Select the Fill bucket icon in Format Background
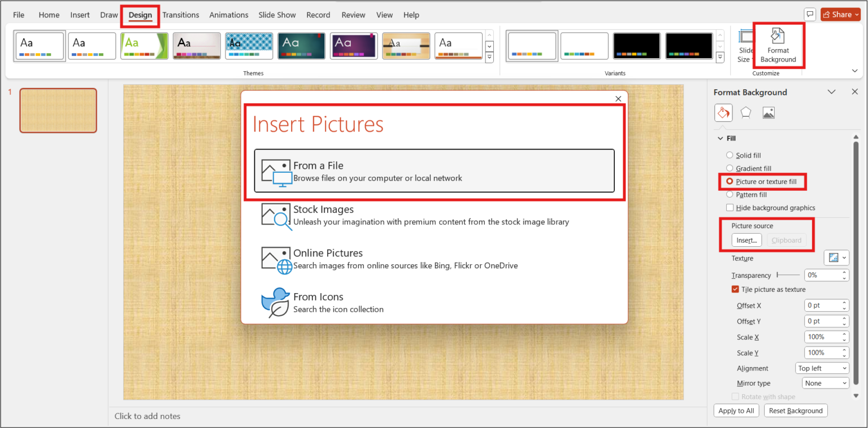The image size is (868, 428). click(x=723, y=112)
